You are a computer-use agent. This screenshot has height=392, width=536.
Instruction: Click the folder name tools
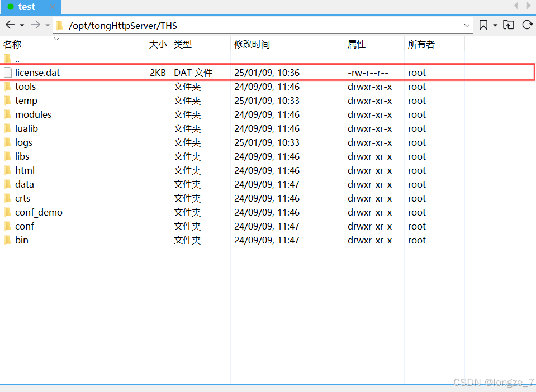point(25,87)
